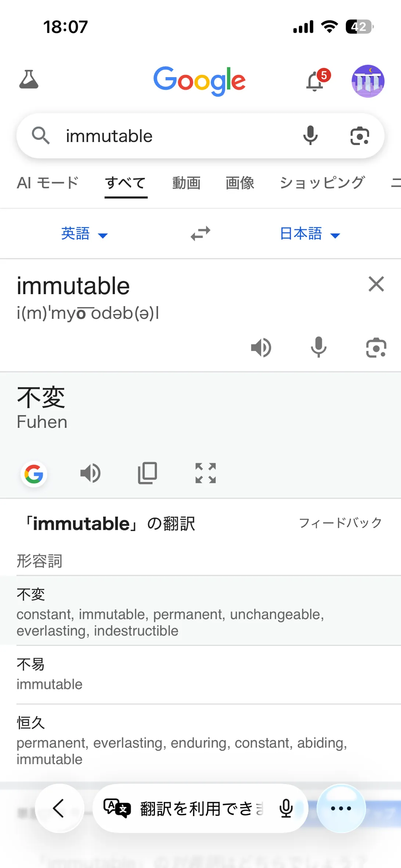Play pronunciation of the English word immutable
Viewport: 401px width, 868px height.
[261, 347]
